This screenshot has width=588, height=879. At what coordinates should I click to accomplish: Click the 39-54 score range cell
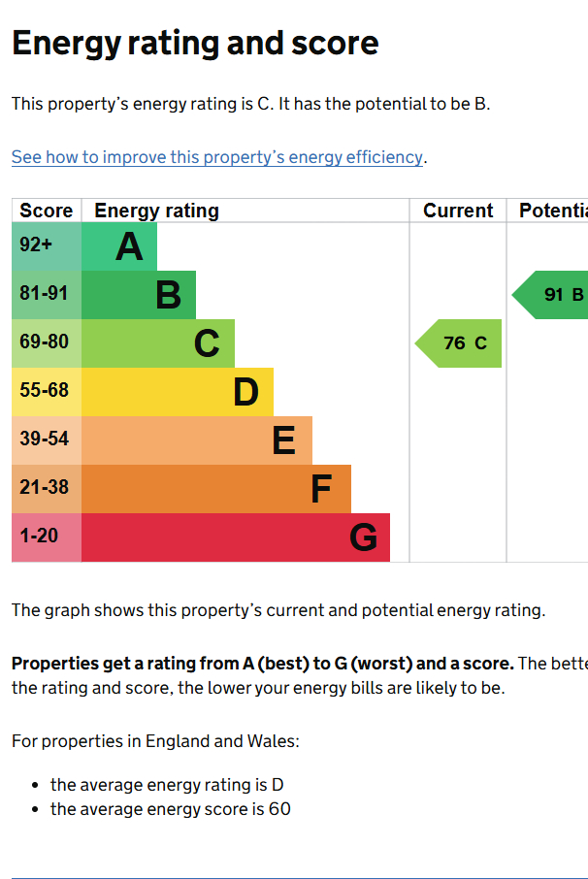click(47, 440)
